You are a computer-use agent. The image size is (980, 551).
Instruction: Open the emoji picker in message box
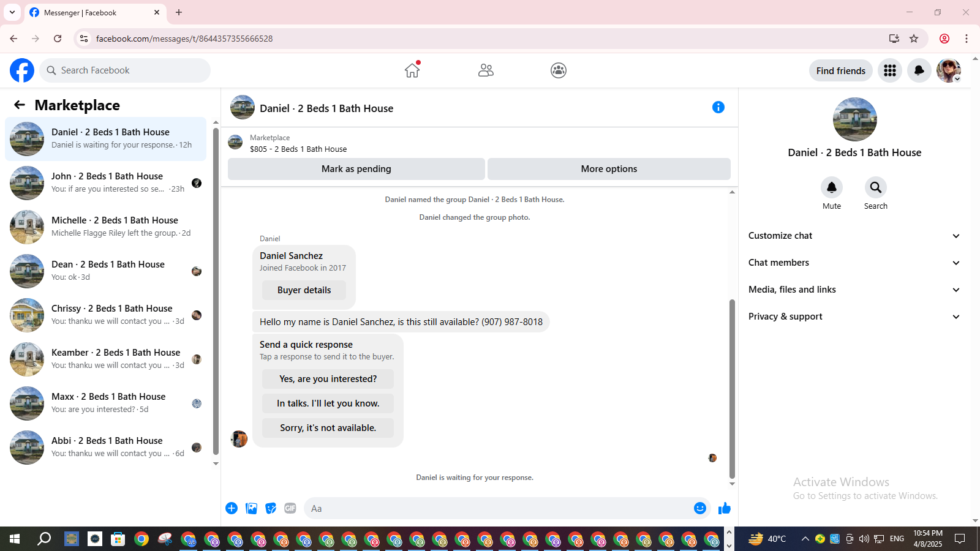[700, 508]
